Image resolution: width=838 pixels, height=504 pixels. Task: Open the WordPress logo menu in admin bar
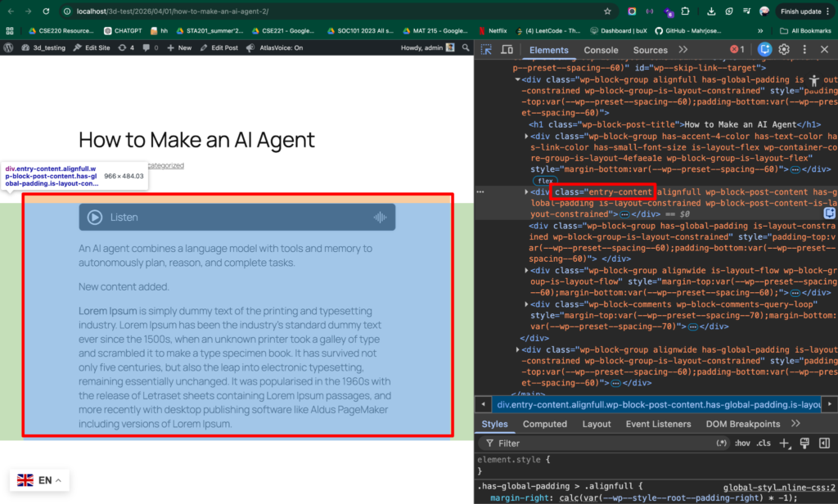[8, 47]
